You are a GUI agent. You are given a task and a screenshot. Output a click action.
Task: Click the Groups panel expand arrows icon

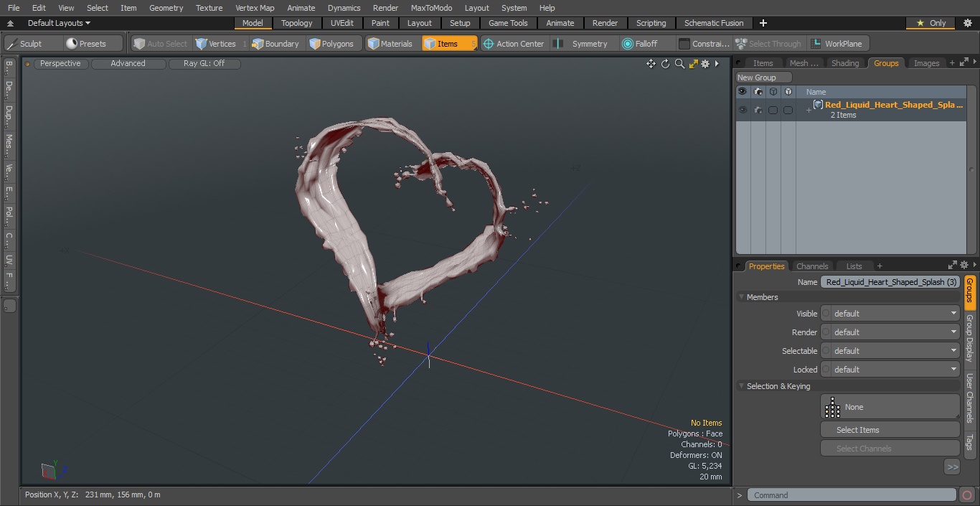963,63
